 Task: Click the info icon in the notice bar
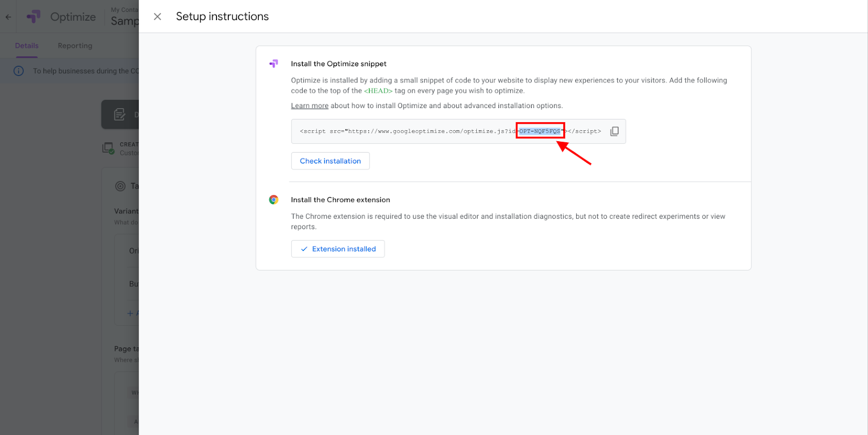(x=18, y=71)
